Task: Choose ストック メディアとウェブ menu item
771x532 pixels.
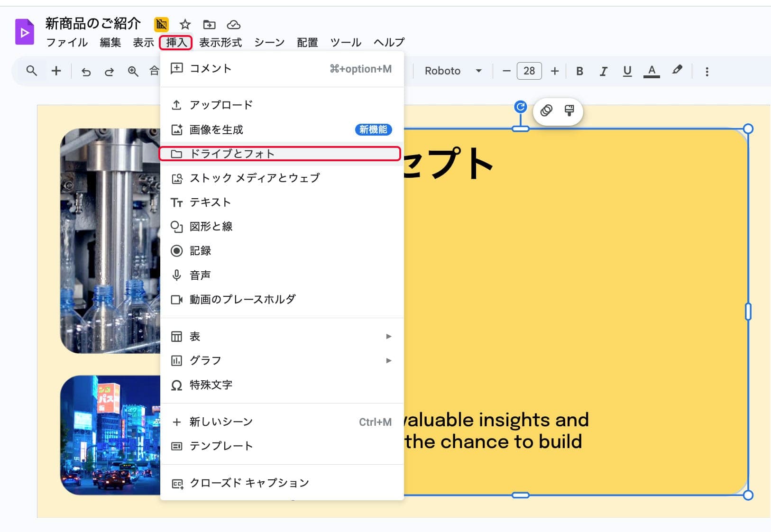Action: pos(255,178)
